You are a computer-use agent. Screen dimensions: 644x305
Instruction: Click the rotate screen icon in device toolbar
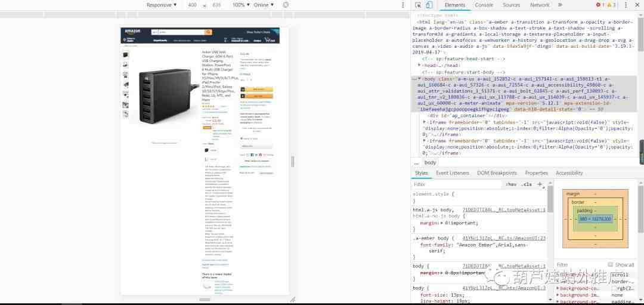(286, 5)
